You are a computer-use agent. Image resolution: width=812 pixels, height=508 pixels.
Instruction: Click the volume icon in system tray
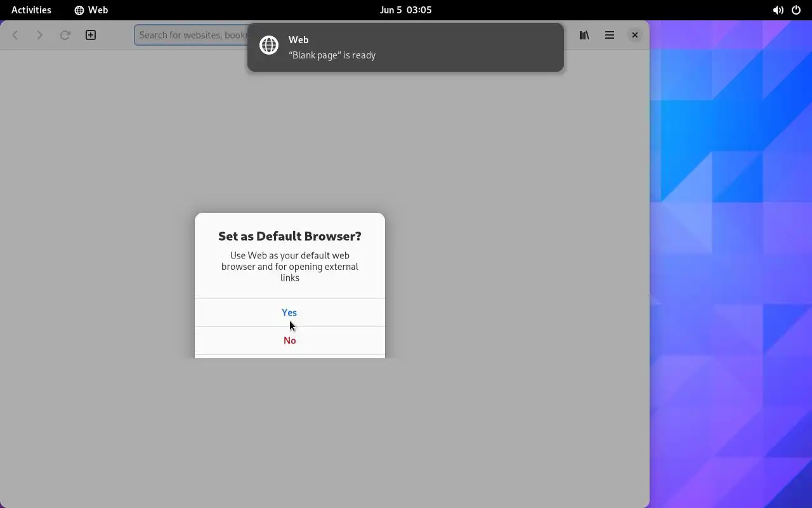point(778,10)
